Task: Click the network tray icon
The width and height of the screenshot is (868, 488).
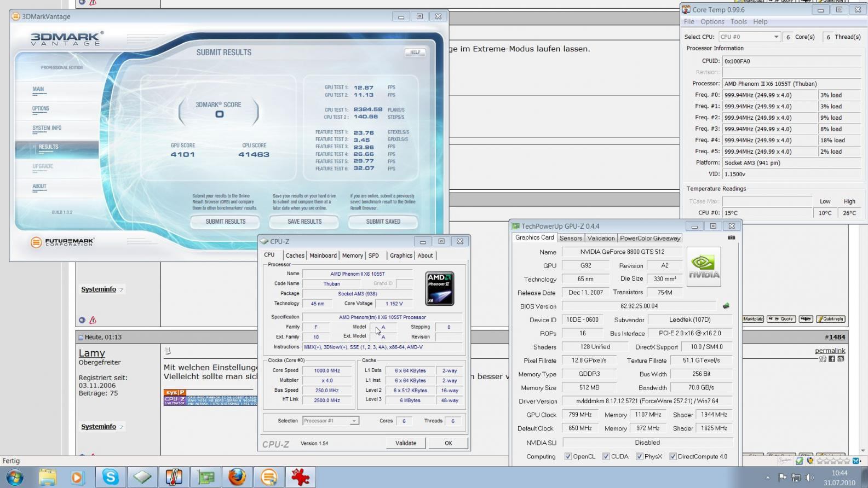Action: click(x=796, y=478)
